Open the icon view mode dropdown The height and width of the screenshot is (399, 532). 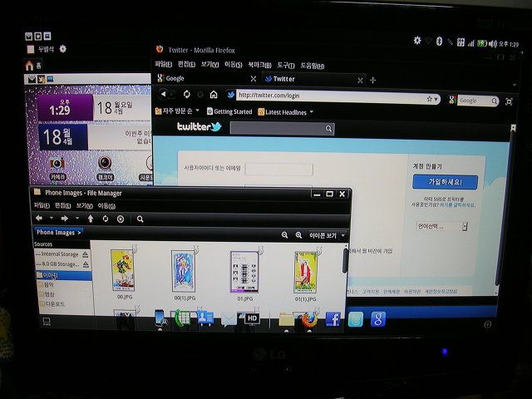click(x=328, y=235)
